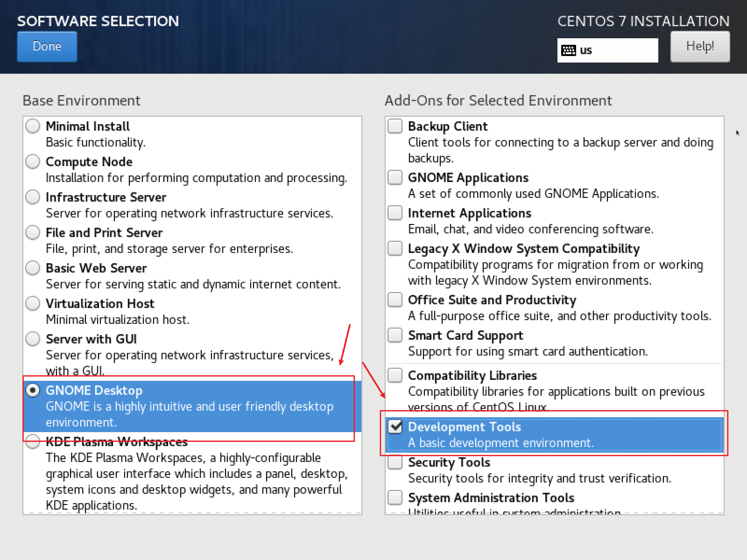Viewport: 747px width, 560px height.
Task: Click 'Support for using smart card authentication.'
Action: (x=528, y=352)
